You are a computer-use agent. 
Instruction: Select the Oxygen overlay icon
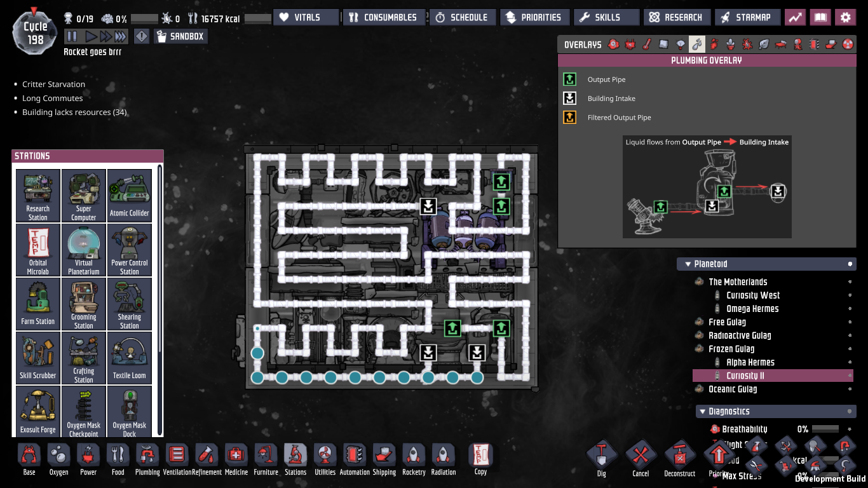click(614, 44)
